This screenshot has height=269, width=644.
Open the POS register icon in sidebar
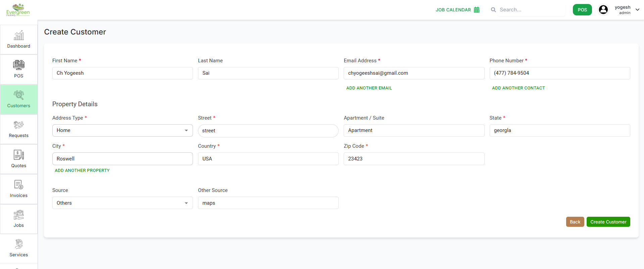click(19, 65)
